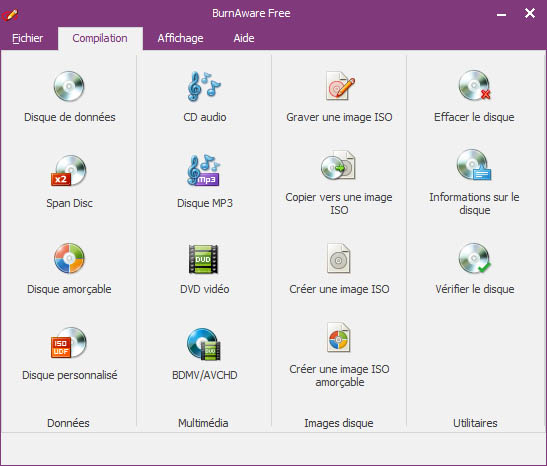This screenshot has height=466, width=547.
Task: Minimize the BurnAware Free window
Action: tap(501, 14)
